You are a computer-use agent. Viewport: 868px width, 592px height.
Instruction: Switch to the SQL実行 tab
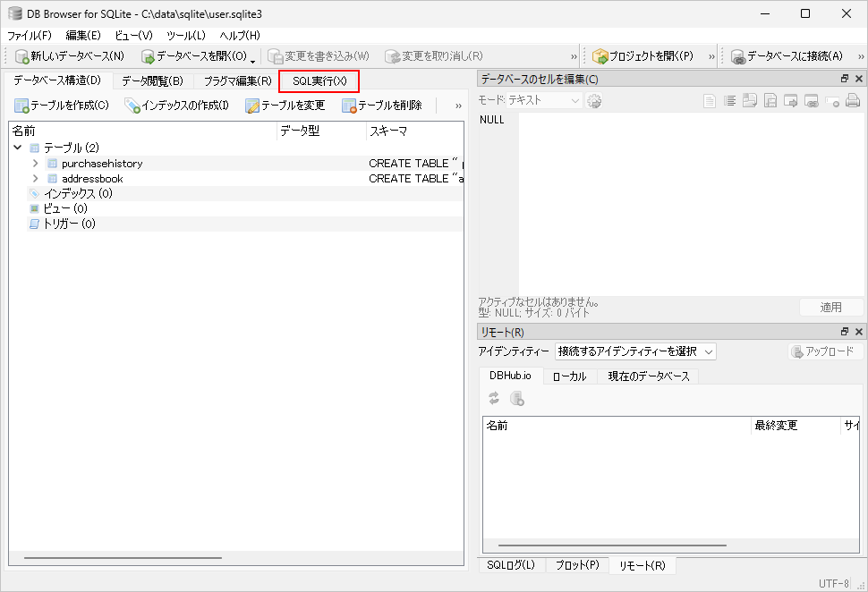(x=320, y=81)
